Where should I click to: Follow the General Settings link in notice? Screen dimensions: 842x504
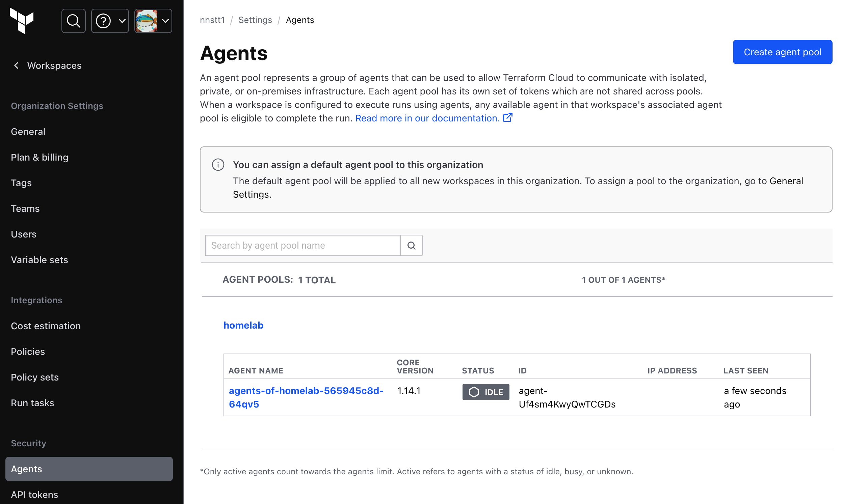tap(786, 181)
